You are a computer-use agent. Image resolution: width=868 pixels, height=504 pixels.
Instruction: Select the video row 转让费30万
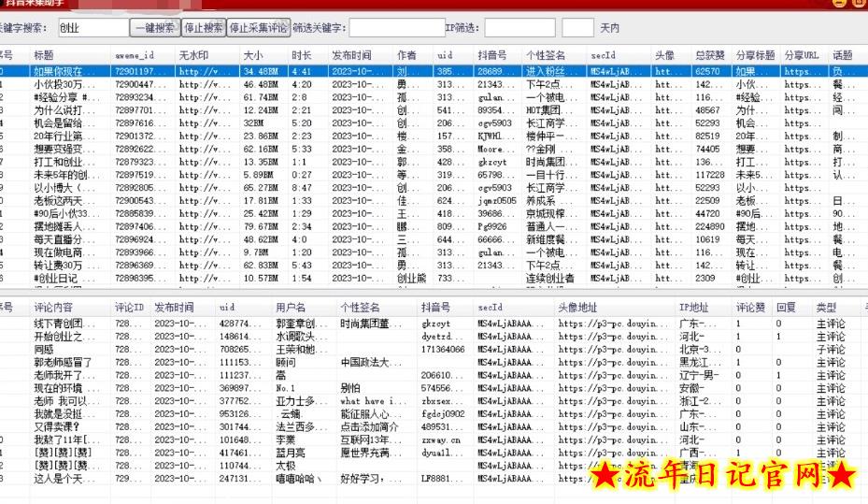pyautogui.click(x=432, y=266)
